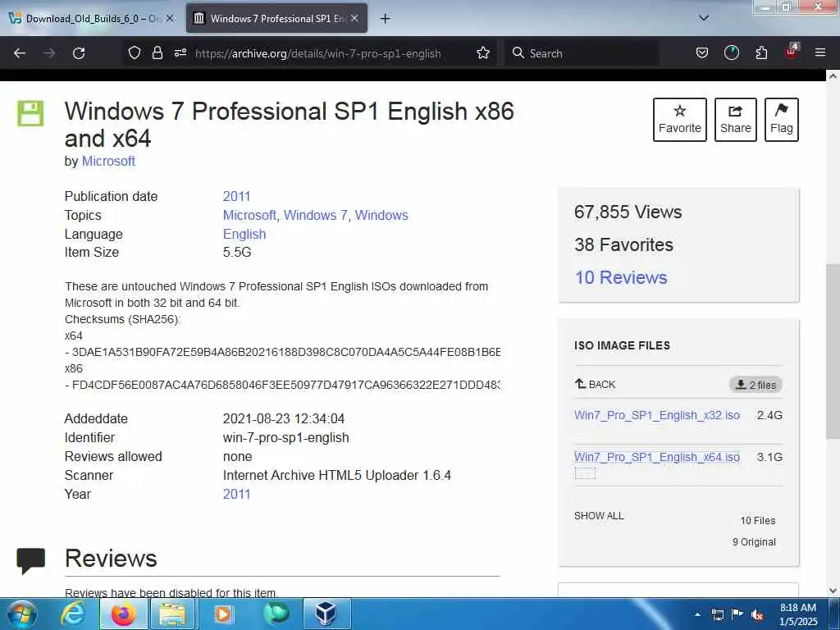Screen dimensions: 840x630
Task: Click the reviews speech bubble icon
Action: tap(30, 560)
